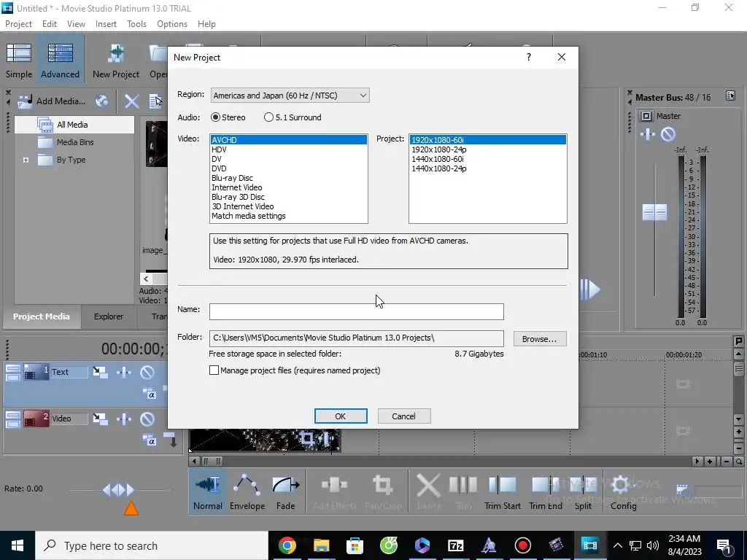Open 7-Zip from taskbar
This screenshot has height=560, width=747.
(x=455, y=545)
